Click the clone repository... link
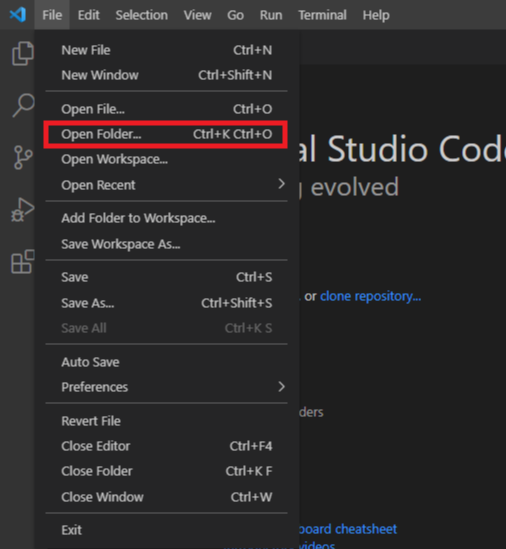This screenshot has height=549, width=506. point(370,296)
